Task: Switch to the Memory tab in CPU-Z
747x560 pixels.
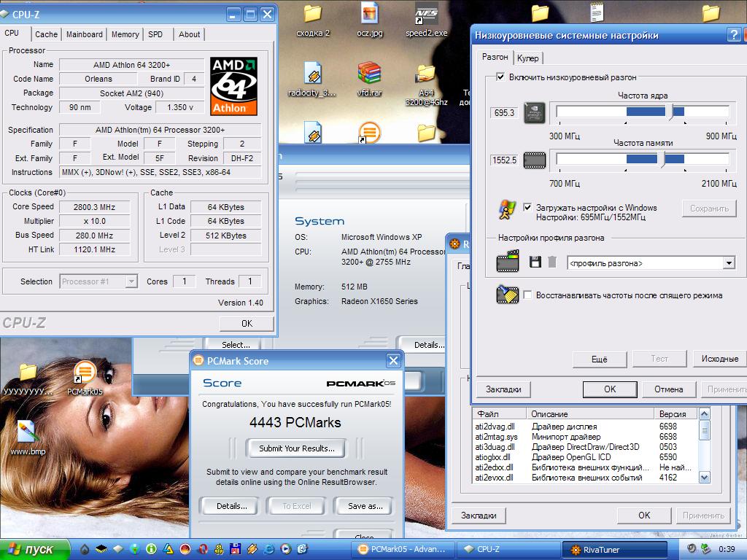Action: click(125, 34)
